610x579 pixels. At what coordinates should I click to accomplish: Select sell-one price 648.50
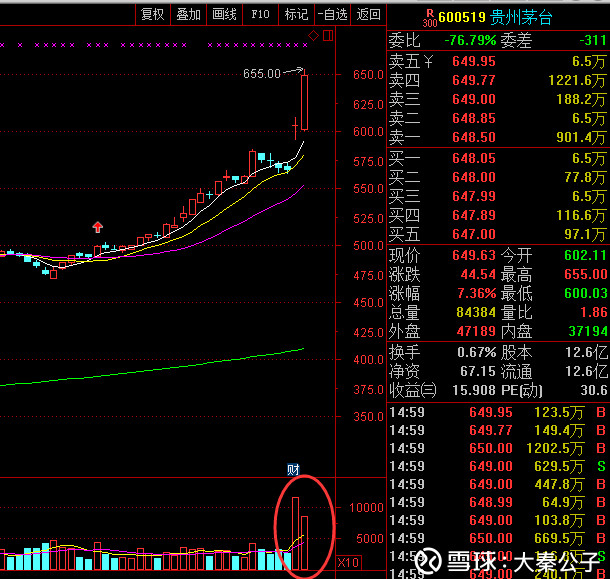pyautogui.click(x=474, y=137)
